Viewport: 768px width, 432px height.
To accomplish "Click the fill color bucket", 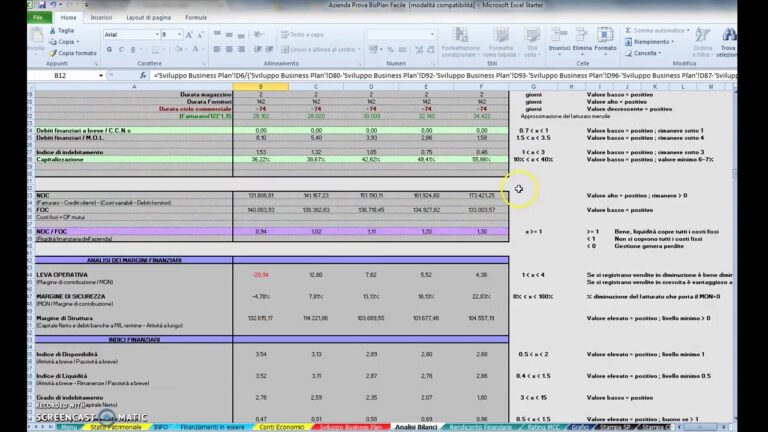I will click(179, 49).
